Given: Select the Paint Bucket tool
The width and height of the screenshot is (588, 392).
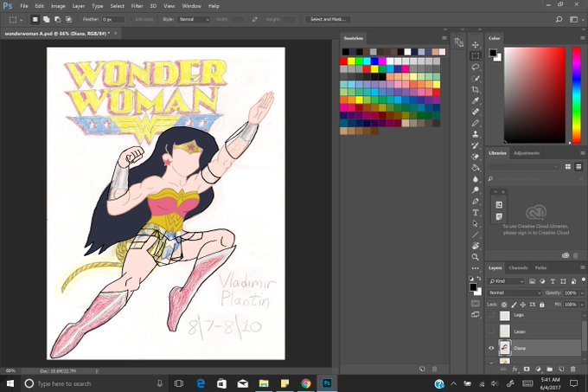Looking at the screenshot, I should pos(476,168).
